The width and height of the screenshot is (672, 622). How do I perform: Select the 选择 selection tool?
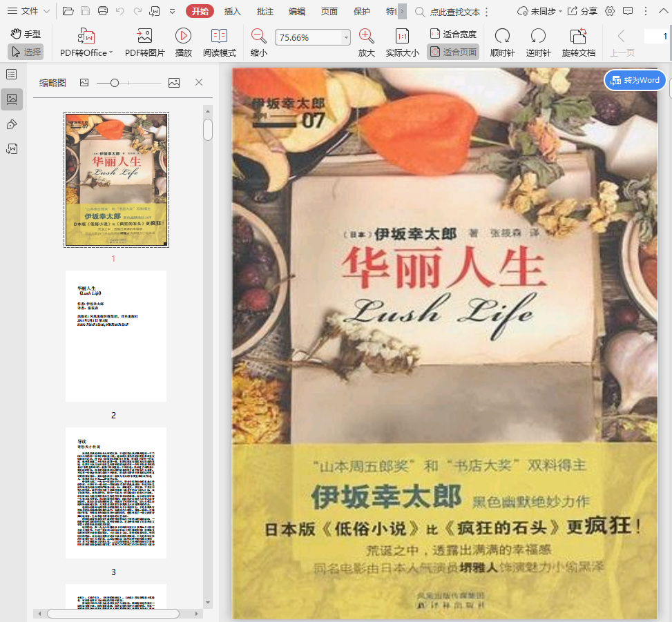click(x=26, y=52)
